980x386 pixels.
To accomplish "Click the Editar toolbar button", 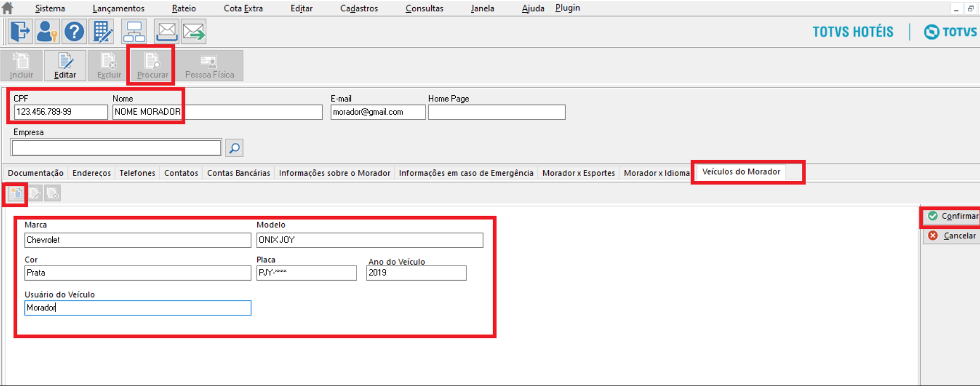I will pos(65,66).
